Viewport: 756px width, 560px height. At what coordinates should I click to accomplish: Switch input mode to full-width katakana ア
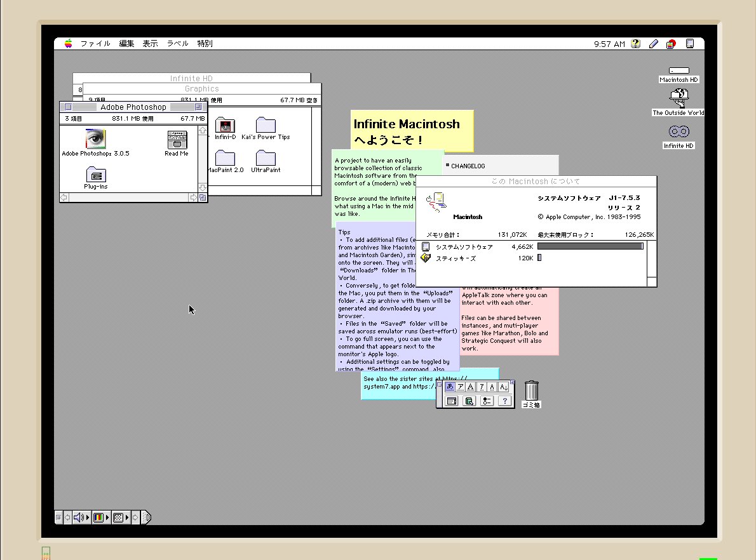pos(461,387)
